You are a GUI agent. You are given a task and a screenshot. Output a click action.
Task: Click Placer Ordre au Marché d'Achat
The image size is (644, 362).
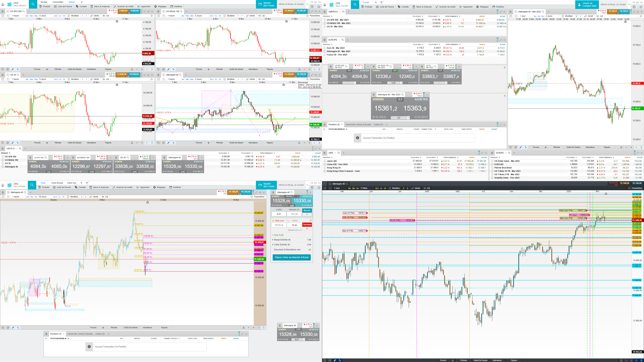pos(291,257)
